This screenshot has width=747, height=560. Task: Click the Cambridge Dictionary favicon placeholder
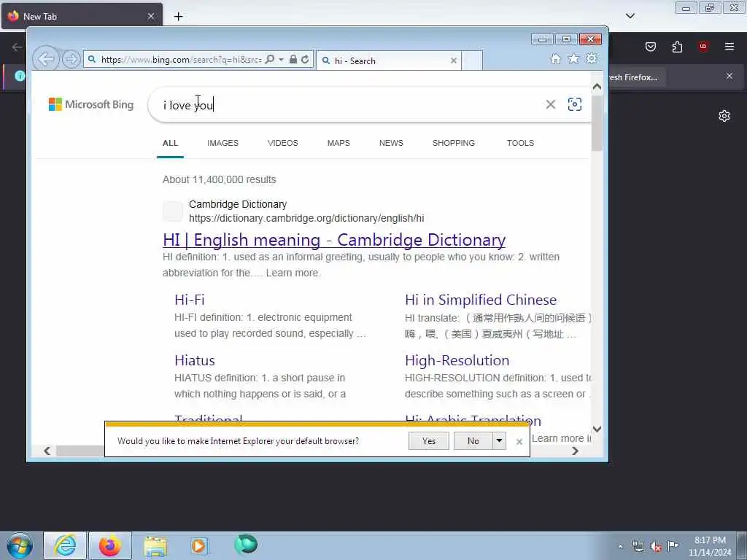coord(172,211)
